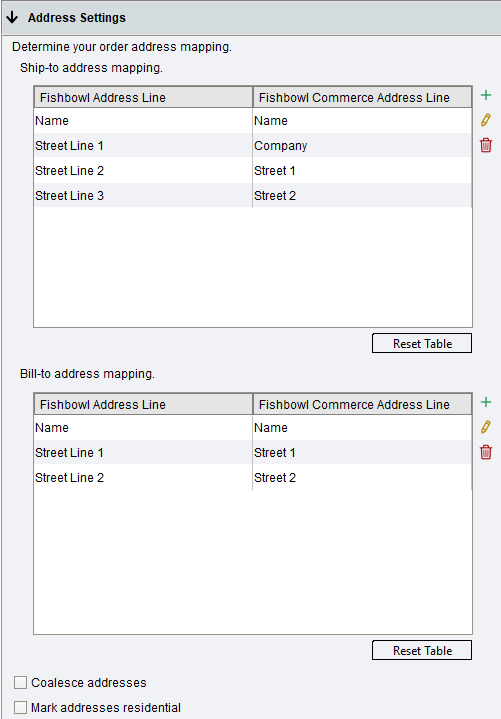The height and width of the screenshot is (719, 501).
Task: Click Street 2 cell in Bill-to table
Action: 362,478
